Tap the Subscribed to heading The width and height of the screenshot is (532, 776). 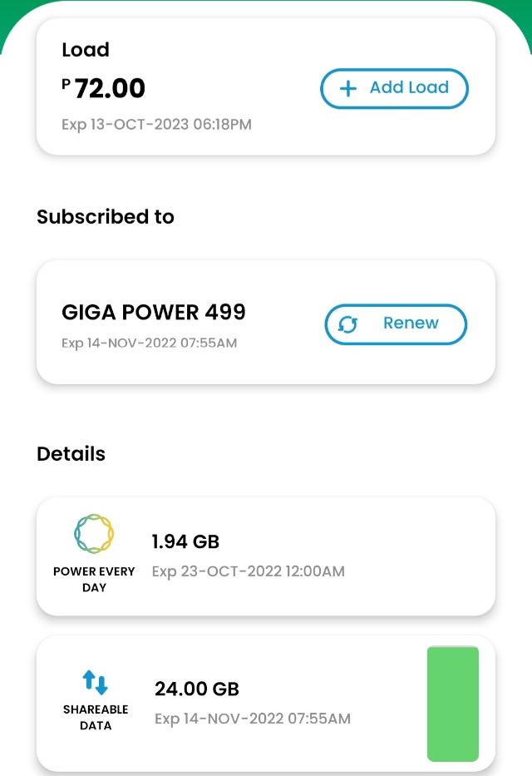[x=106, y=217]
